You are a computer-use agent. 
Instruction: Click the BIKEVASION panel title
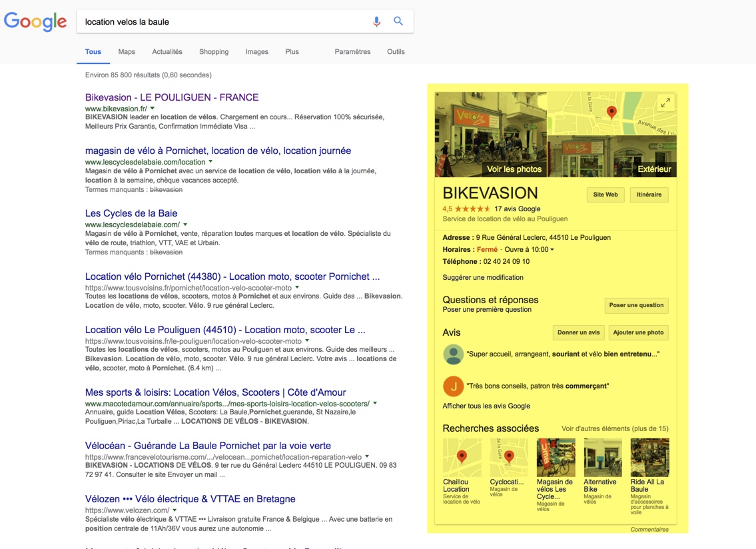point(490,193)
